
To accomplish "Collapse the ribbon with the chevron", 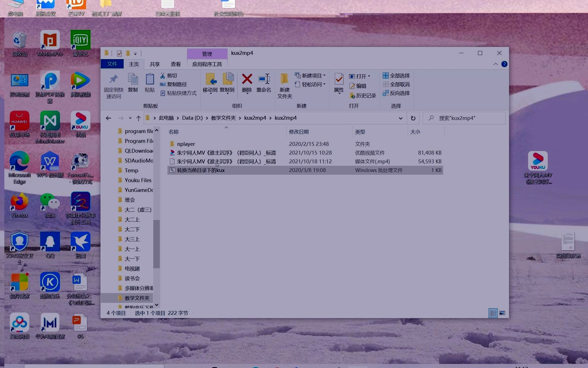I will tap(495, 64).
